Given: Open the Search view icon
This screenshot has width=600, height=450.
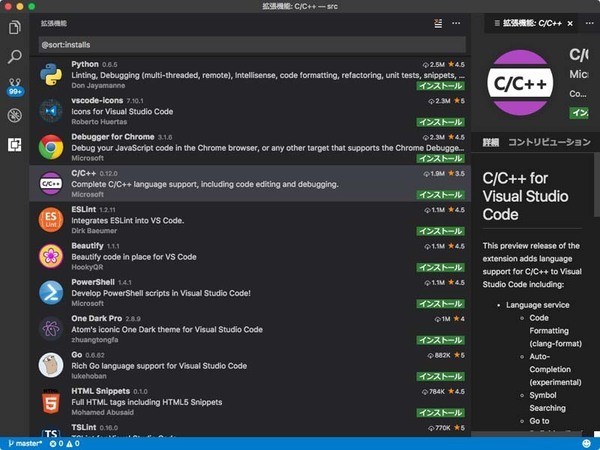Looking at the screenshot, I should (15, 57).
